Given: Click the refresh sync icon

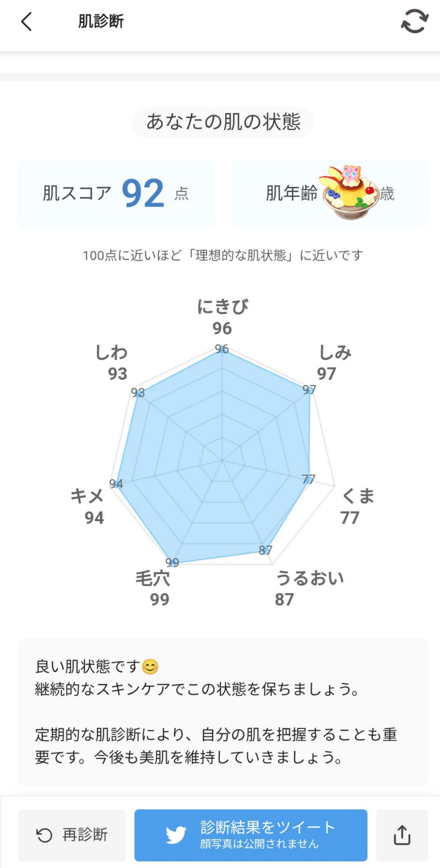Looking at the screenshot, I should [414, 21].
